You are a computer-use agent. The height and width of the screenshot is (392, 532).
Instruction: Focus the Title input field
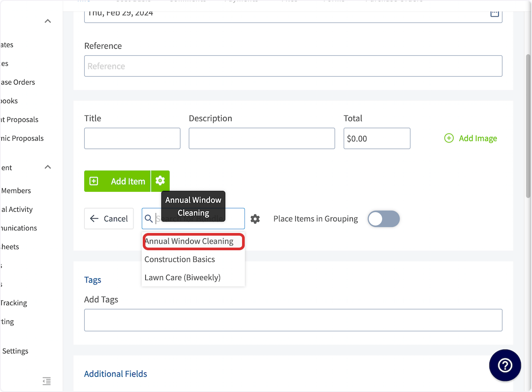click(132, 138)
